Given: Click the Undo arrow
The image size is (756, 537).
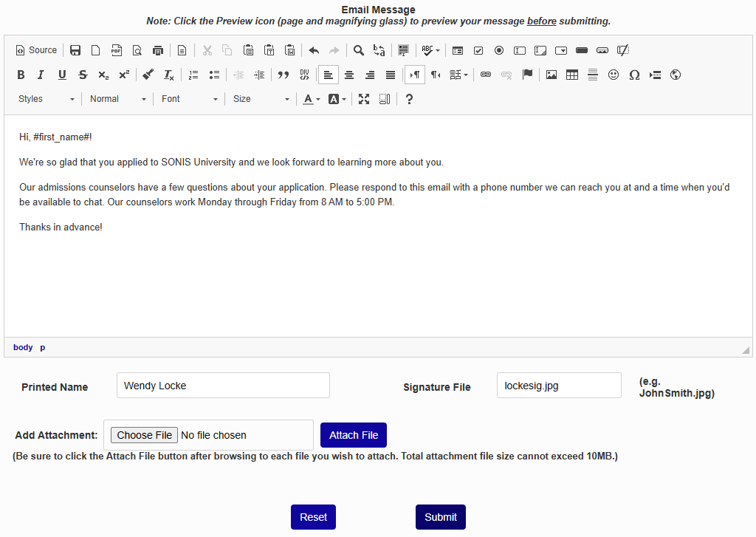Looking at the screenshot, I should pyautogui.click(x=314, y=50).
